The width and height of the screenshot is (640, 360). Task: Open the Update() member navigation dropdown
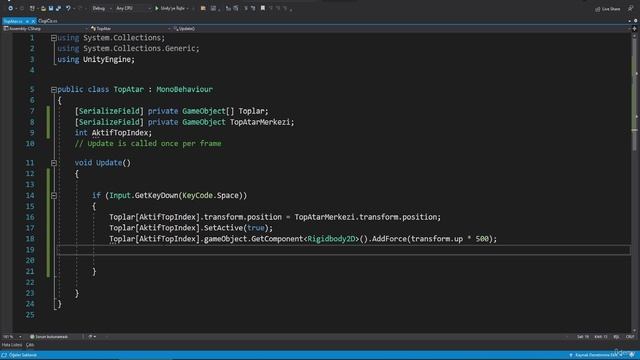(x=400, y=29)
